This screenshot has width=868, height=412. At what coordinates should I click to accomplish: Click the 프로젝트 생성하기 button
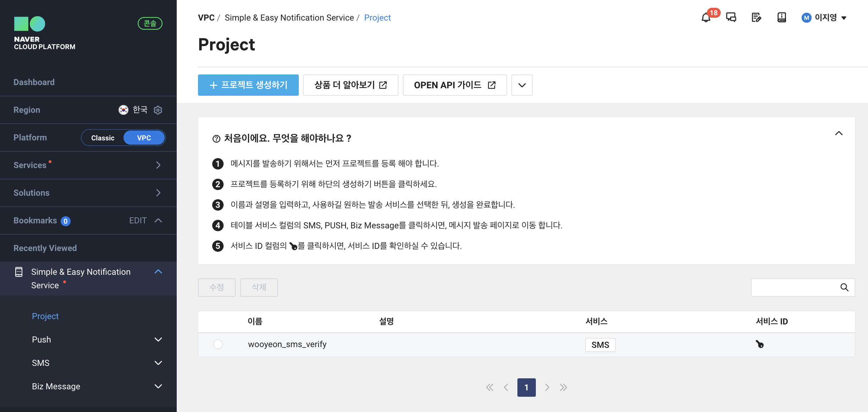pyautogui.click(x=248, y=85)
